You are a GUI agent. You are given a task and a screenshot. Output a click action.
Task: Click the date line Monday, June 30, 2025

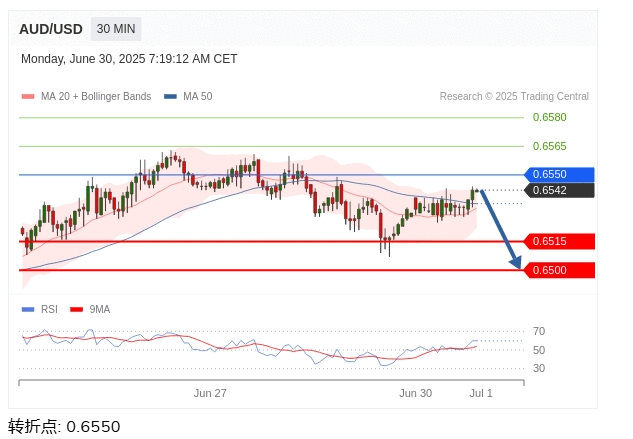point(129,59)
